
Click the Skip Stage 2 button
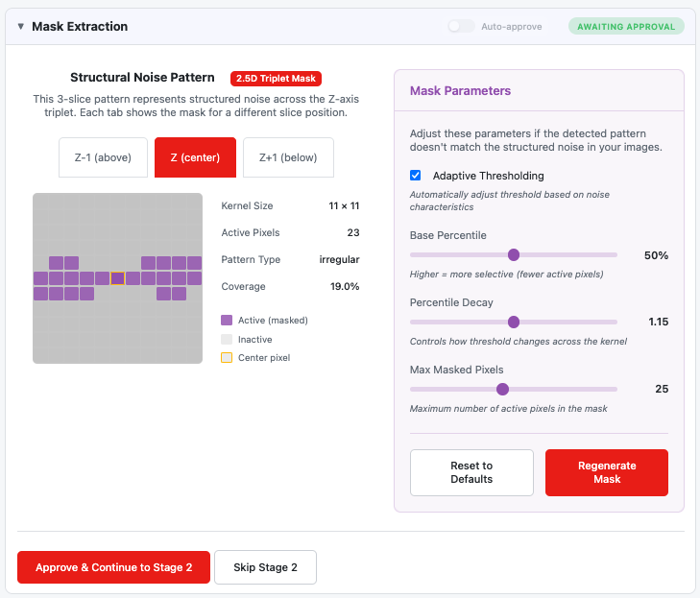(x=265, y=567)
